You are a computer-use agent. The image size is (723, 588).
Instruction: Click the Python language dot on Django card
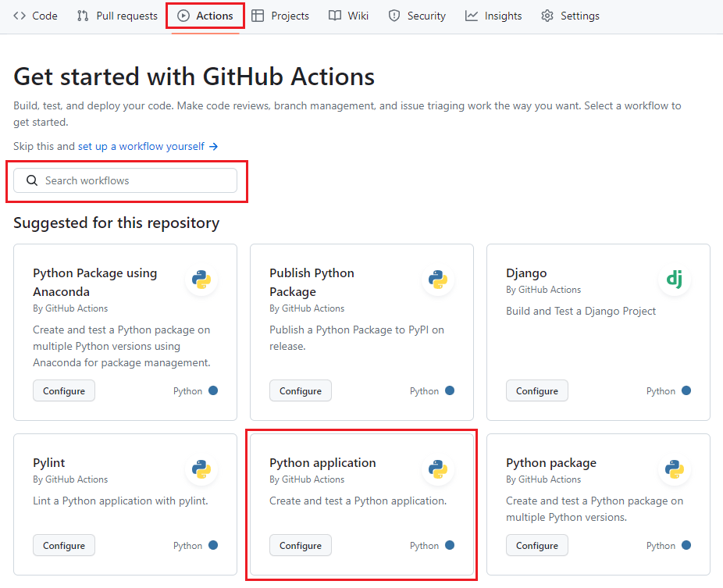click(686, 390)
